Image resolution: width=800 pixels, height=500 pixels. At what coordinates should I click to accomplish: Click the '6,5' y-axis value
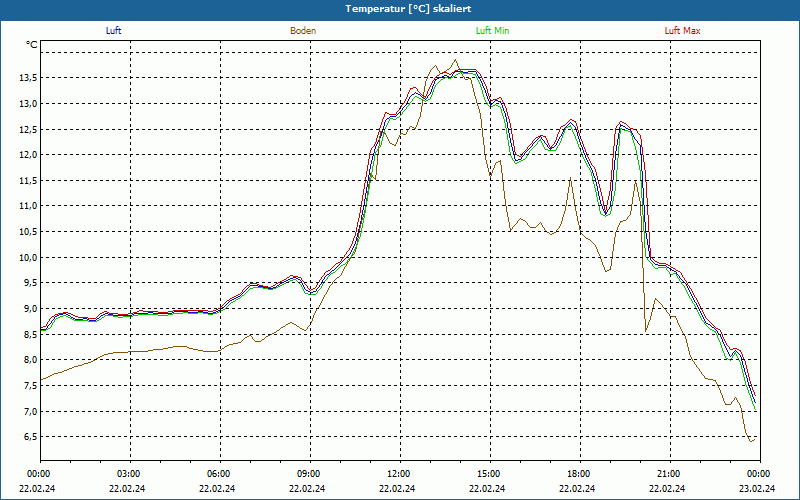click(31, 437)
